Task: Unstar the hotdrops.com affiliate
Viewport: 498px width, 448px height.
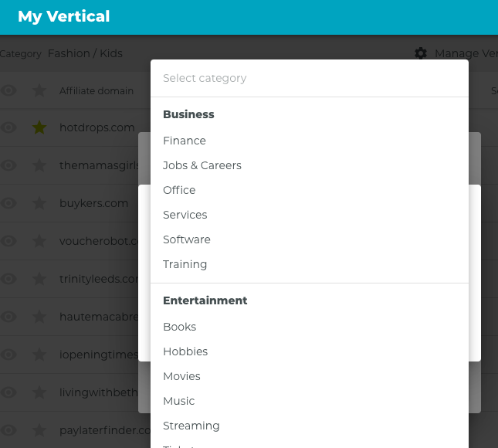Action: pyautogui.click(x=39, y=128)
